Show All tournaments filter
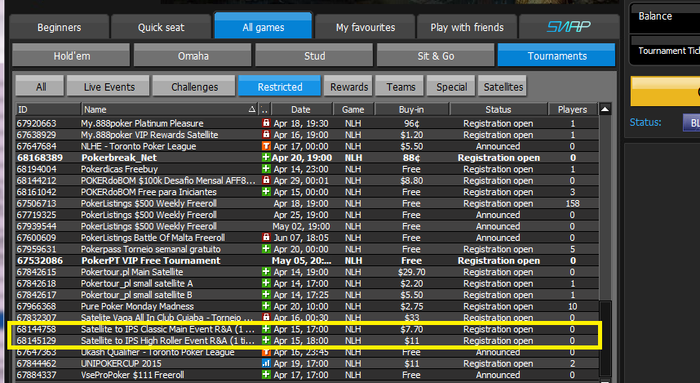 tap(40, 87)
